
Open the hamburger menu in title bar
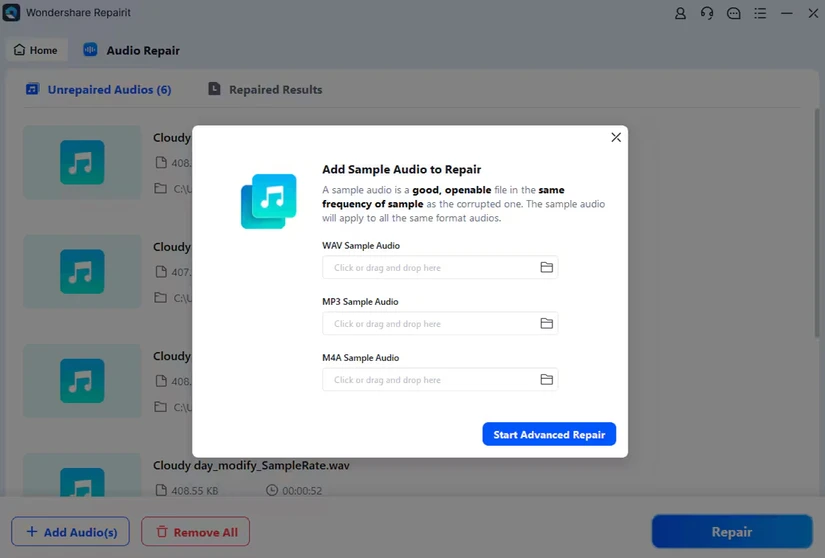click(x=760, y=14)
